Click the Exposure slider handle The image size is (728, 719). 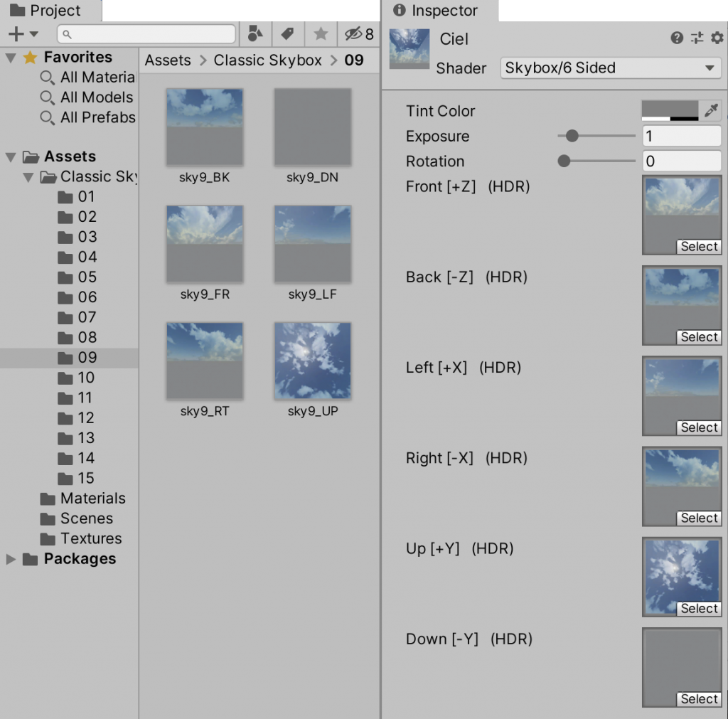(x=572, y=136)
